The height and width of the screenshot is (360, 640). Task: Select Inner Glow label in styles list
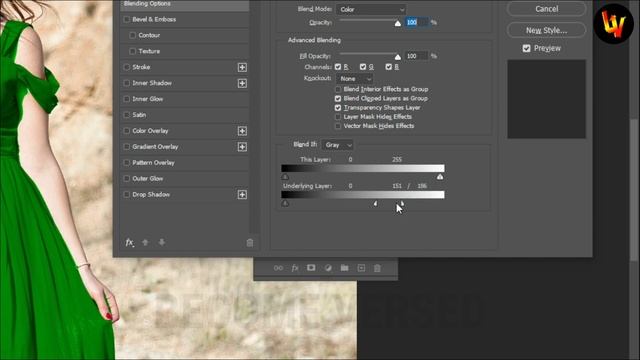click(x=148, y=99)
